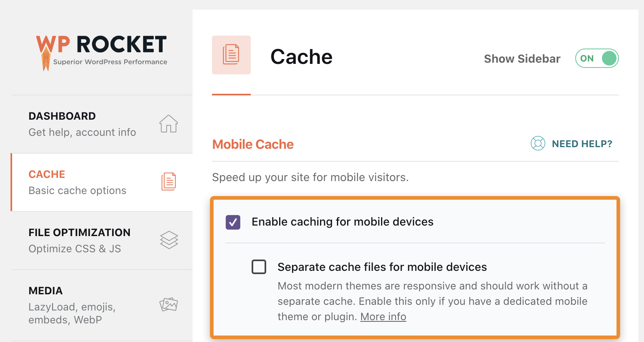This screenshot has height=342, width=644.
Task: Click the Cache page header document icon
Action: (231, 55)
